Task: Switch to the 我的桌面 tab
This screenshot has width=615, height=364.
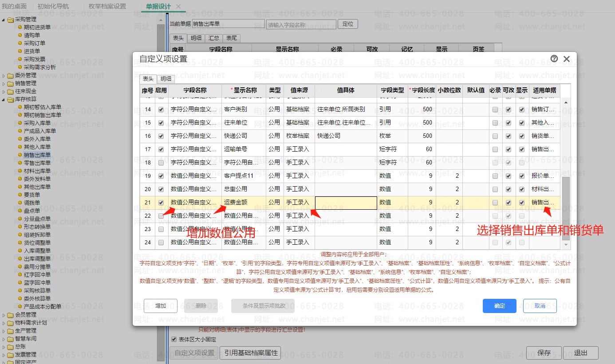Action: pos(14,6)
